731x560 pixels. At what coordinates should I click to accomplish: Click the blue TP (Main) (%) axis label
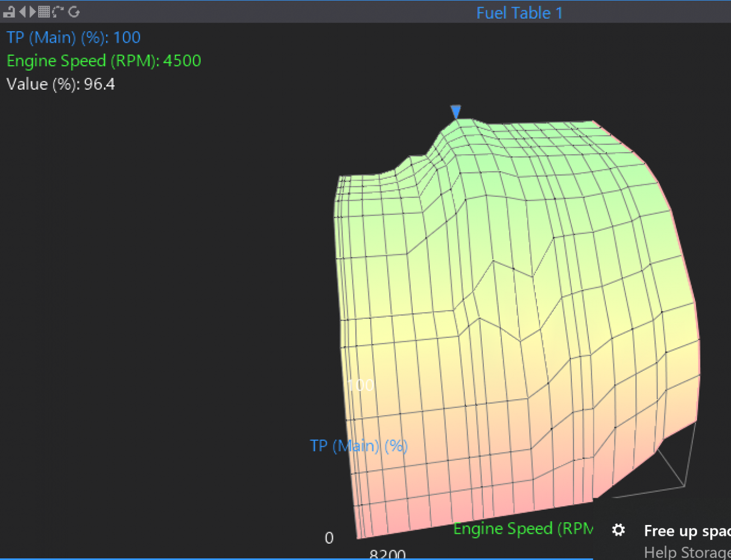click(x=358, y=446)
